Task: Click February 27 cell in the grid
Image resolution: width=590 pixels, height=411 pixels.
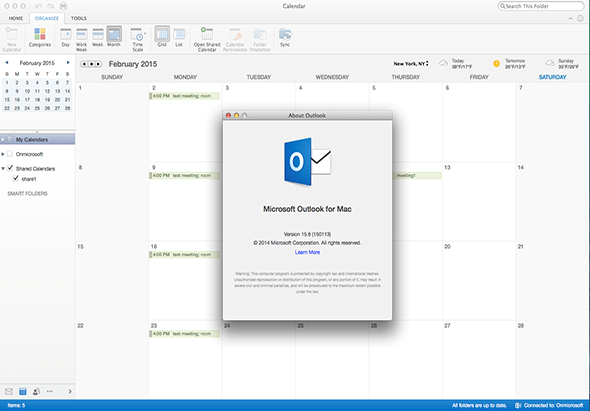Action: [x=479, y=359]
